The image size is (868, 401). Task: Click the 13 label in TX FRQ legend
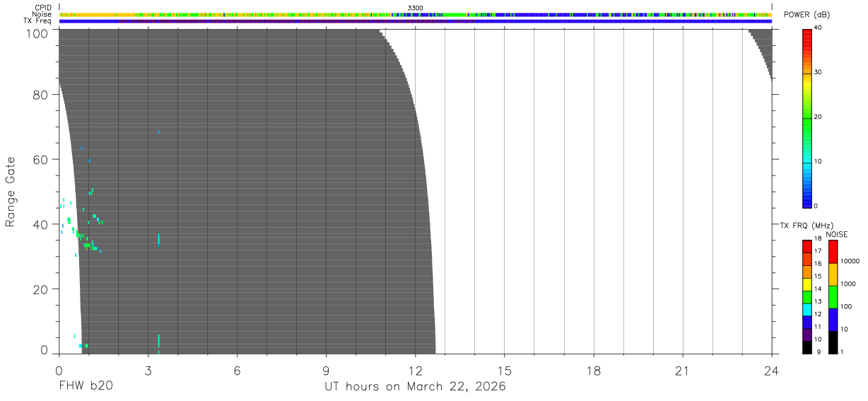click(x=819, y=302)
